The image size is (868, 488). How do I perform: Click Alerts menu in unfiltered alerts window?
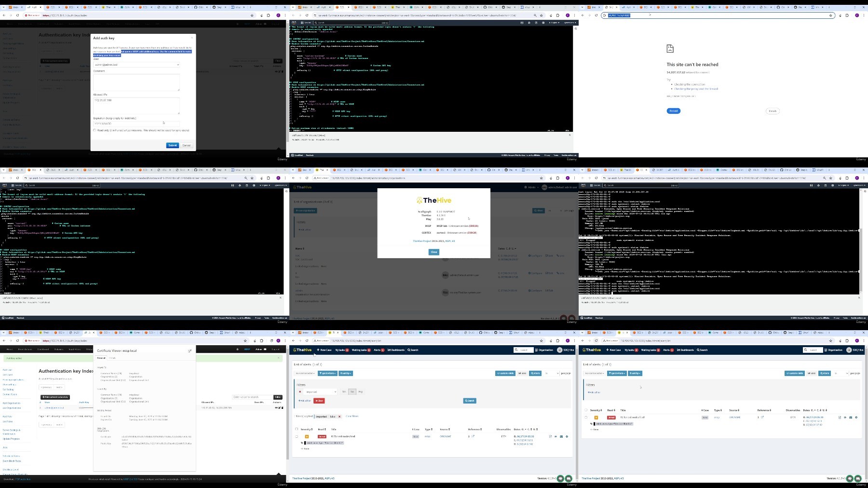tap(668, 350)
